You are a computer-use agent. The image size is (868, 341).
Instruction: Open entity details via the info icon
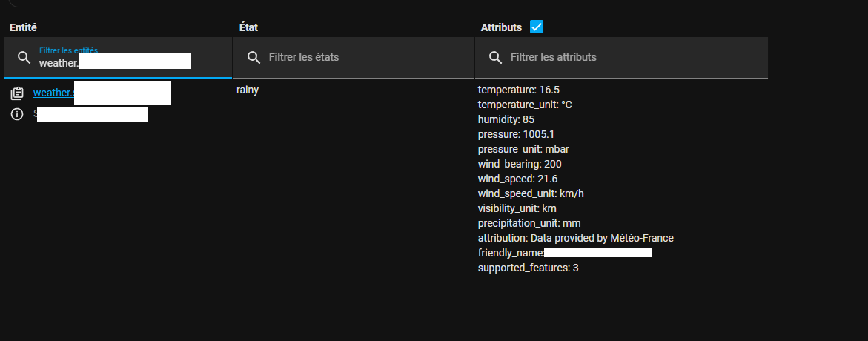point(17,115)
